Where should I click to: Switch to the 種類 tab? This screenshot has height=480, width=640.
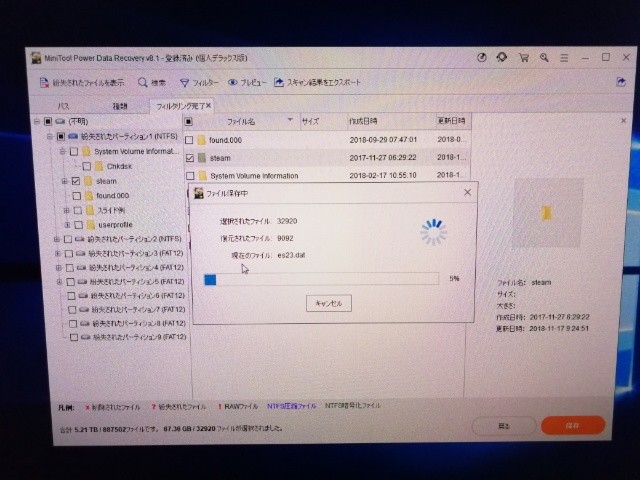[x=120, y=106]
